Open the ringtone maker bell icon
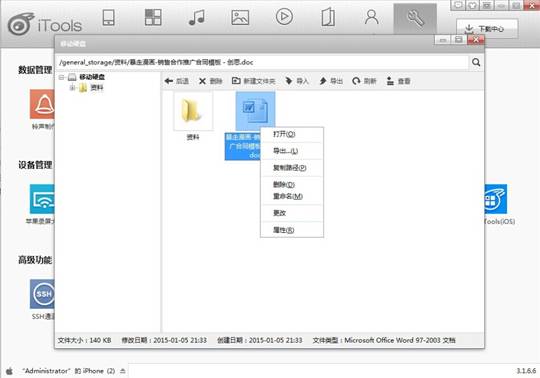Viewport: 540px width, 378px height. tap(42, 104)
